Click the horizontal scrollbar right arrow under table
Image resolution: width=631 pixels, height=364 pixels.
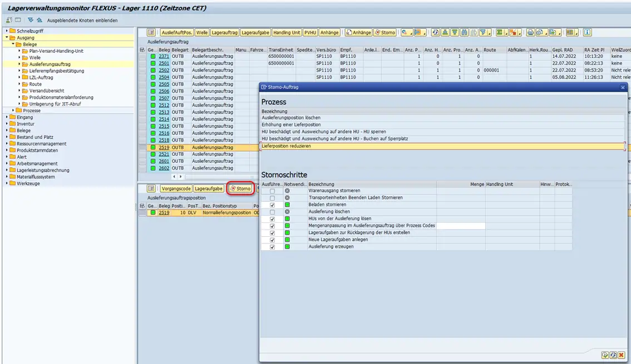pos(181,177)
